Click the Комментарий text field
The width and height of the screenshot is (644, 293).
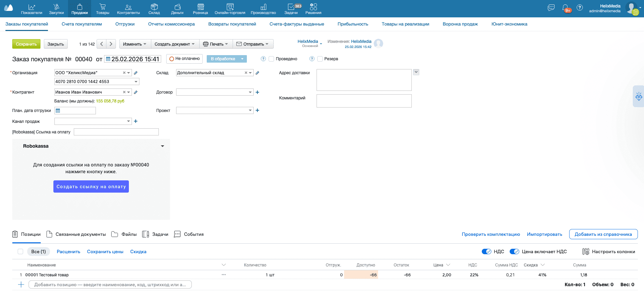pos(364,101)
